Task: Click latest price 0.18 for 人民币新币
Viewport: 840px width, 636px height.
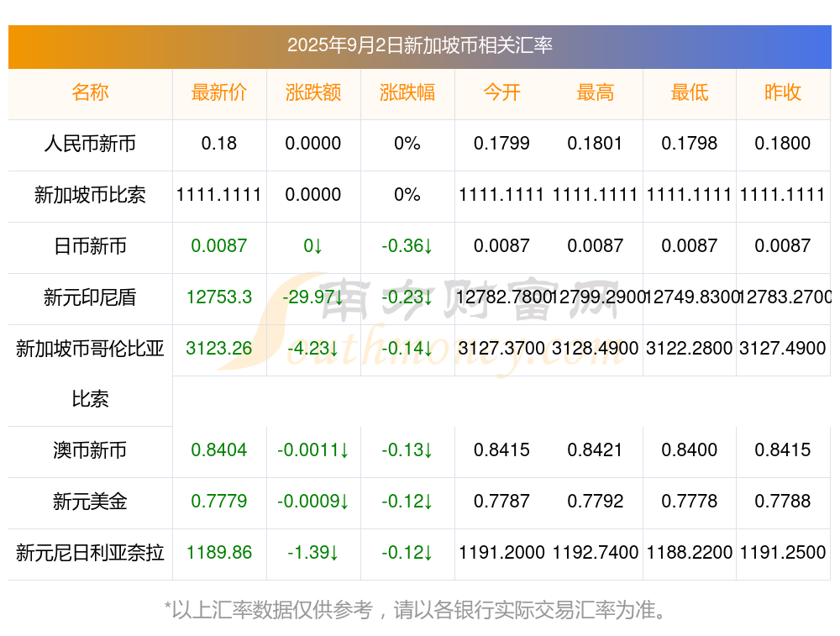Action: pyautogui.click(x=218, y=144)
